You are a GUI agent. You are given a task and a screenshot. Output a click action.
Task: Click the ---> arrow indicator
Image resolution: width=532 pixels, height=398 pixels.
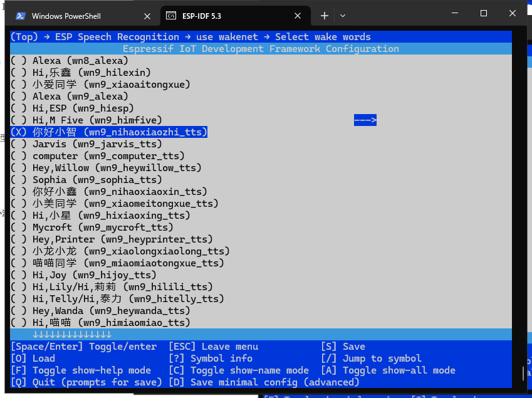coord(365,120)
